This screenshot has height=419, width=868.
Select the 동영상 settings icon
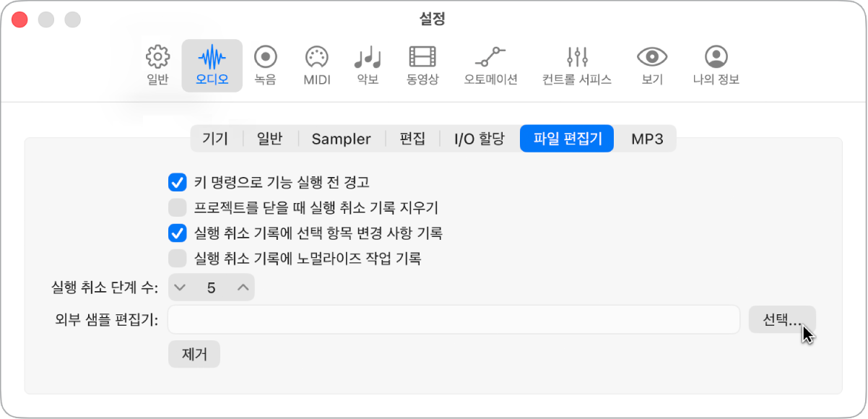tap(423, 65)
